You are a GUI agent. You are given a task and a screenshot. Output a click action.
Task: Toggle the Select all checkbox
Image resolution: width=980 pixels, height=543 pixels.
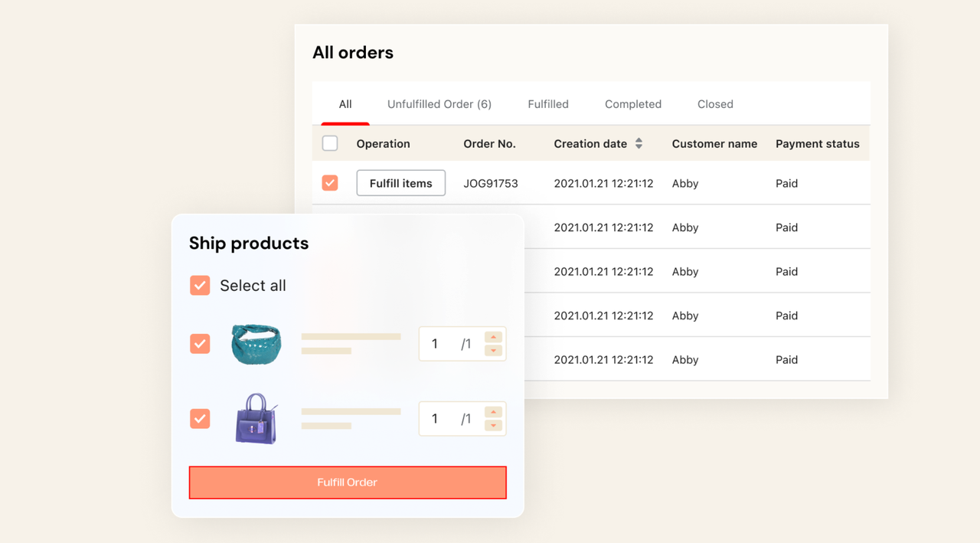(200, 286)
